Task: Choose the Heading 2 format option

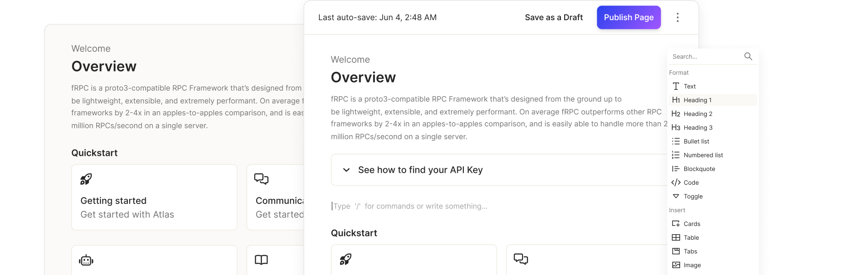Action: 713,114
